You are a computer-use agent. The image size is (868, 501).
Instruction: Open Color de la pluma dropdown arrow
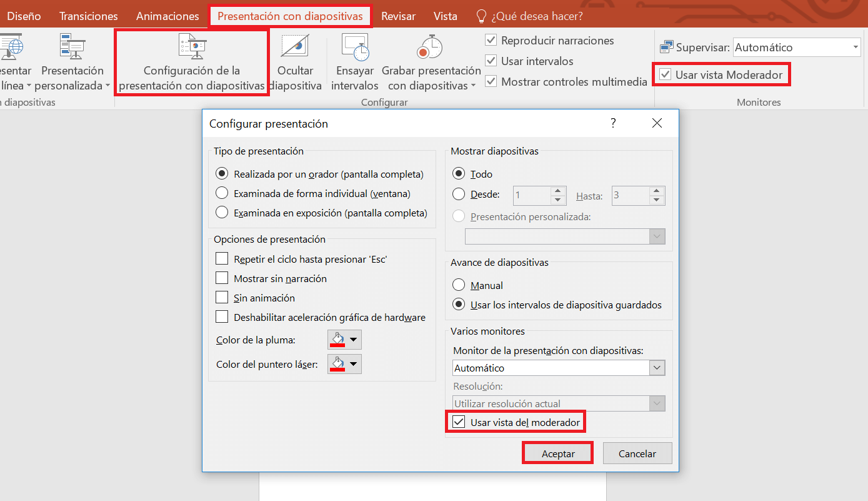354,340
